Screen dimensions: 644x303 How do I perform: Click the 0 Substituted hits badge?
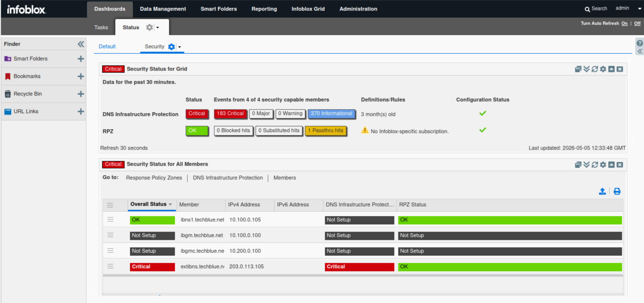click(x=279, y=131)
